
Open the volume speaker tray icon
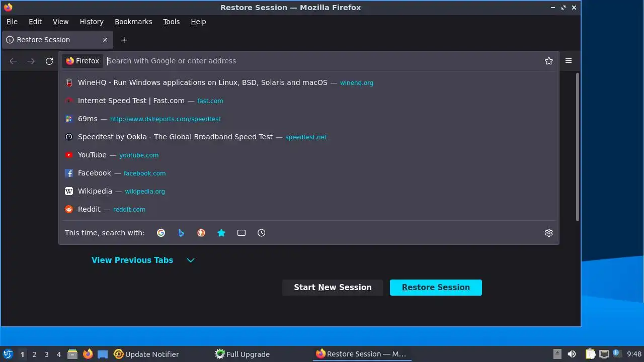click(x=572, y=354)
